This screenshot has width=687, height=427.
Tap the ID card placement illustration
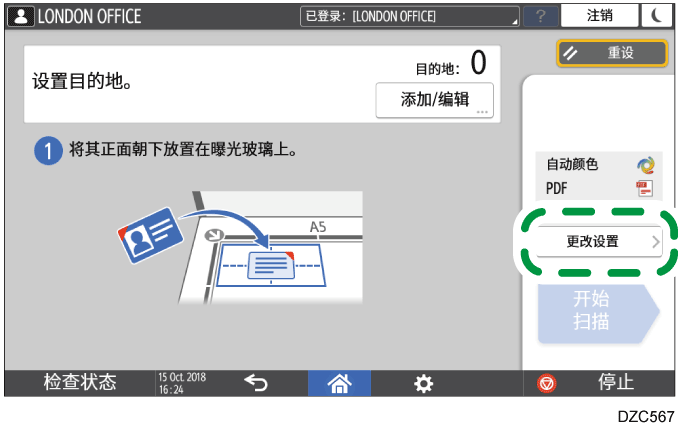click(x=240, y=247)
